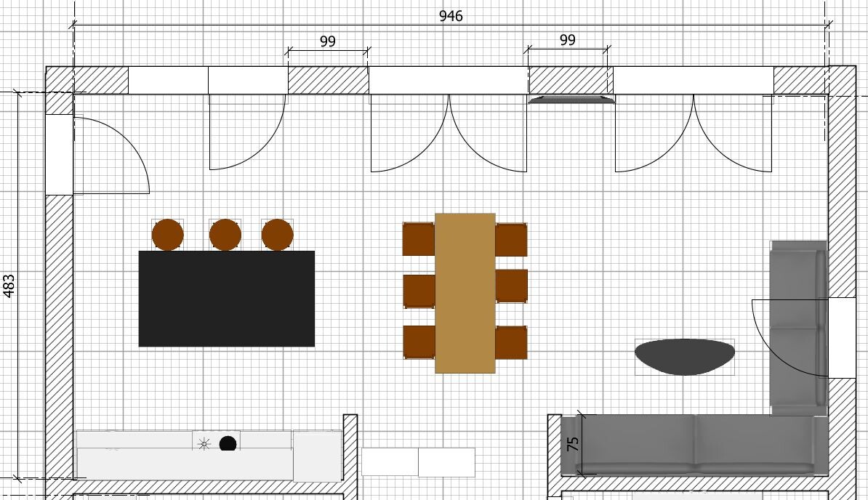This screenshot has width=868, height=500.
Task: Select the dark wall-mounted object below top wall
Action: point(571,100)
